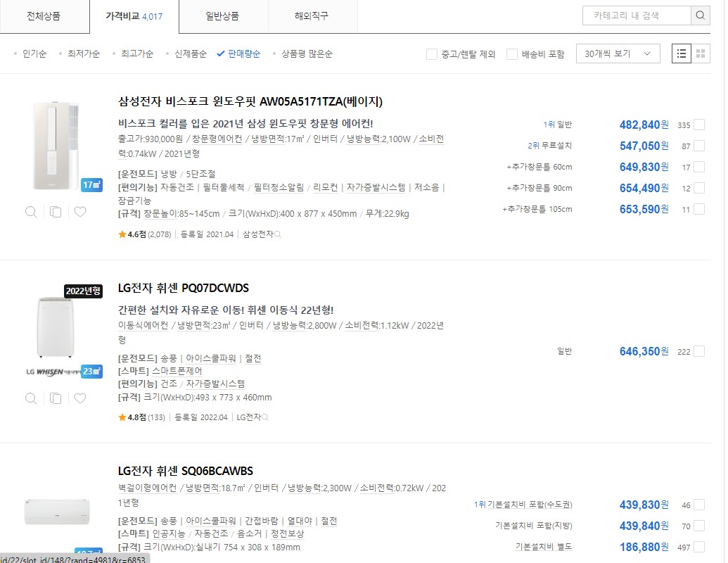
Task: Open LG PQ07DCWDS 4.8점 (133) reviews
Action: coord(141,417)
